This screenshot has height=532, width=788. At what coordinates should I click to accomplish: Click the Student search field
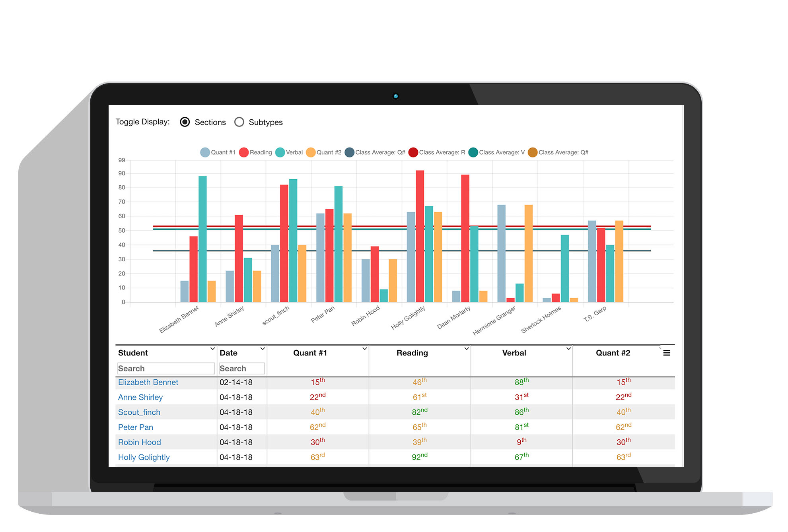(166, 369)
